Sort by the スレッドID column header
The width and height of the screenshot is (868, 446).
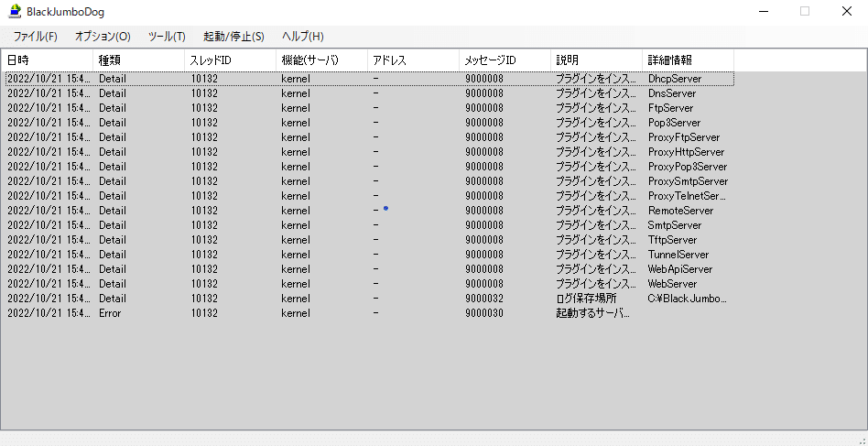(x=231, y=60)
